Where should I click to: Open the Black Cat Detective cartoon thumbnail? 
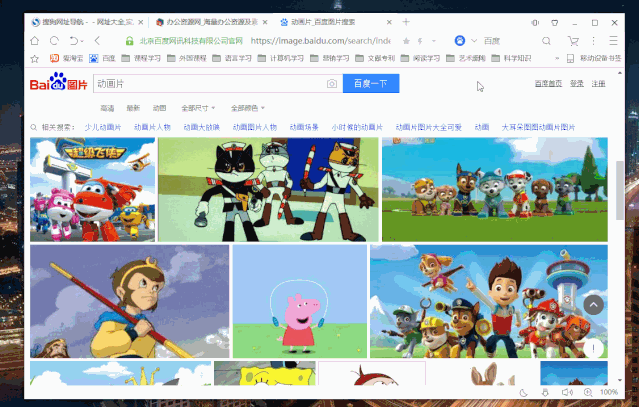[x=268, y=189]
